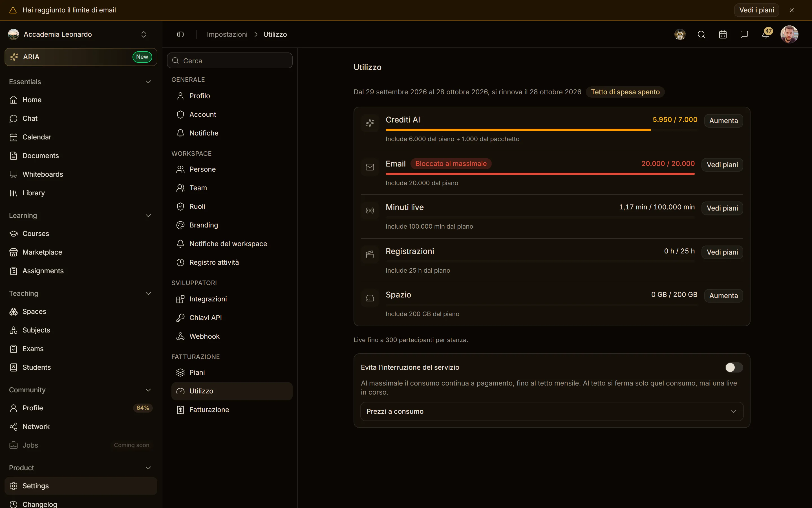The height and width of the screenshot is (508, 812).
Task: Open the search icon in top bar
Action: pyautogui.click(x=701, y=34)
